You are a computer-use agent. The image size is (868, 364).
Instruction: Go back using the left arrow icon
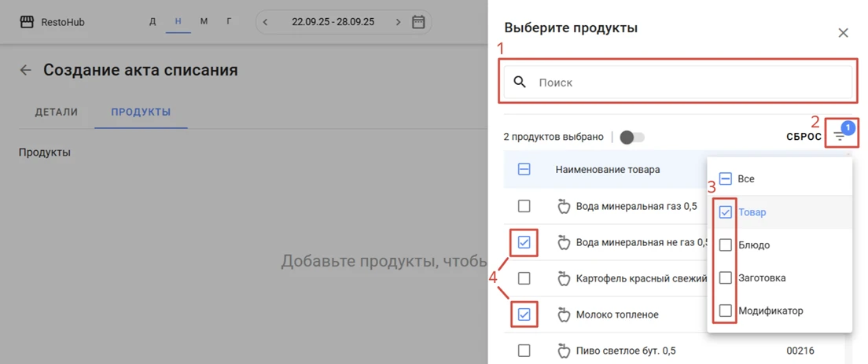tap(25, 70)
